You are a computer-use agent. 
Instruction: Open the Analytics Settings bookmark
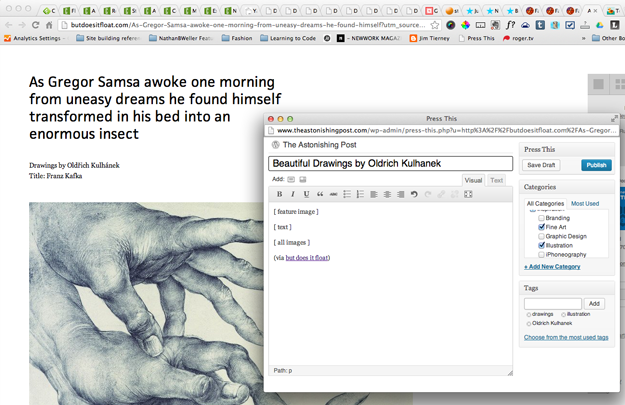(x=33, y=38)
